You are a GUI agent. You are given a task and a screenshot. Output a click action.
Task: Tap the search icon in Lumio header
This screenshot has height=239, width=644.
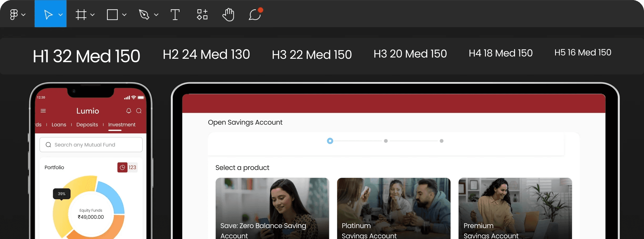139,111
